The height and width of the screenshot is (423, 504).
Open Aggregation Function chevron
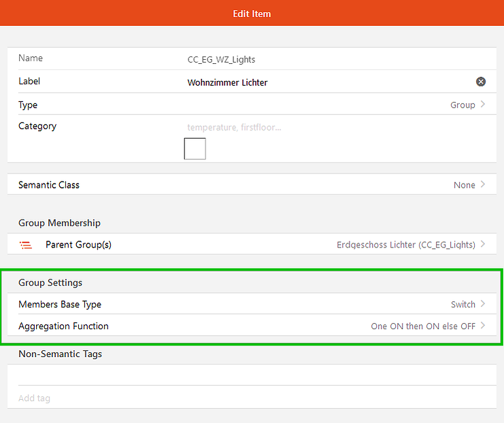[483, 325]
